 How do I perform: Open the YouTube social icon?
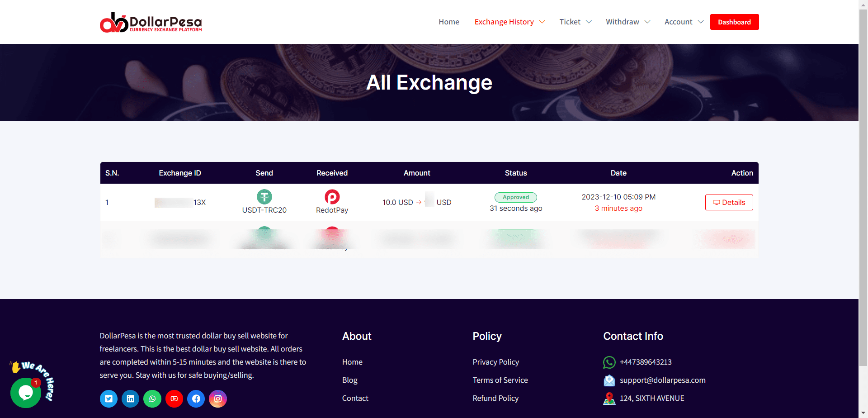click(x=174, y=399)
